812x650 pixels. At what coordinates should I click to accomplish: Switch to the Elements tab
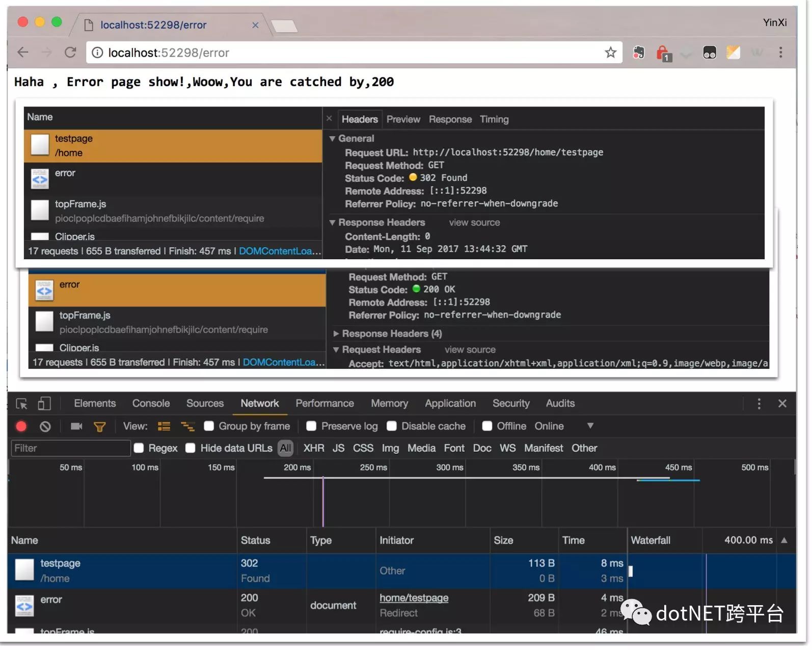(x=95, y=403)
